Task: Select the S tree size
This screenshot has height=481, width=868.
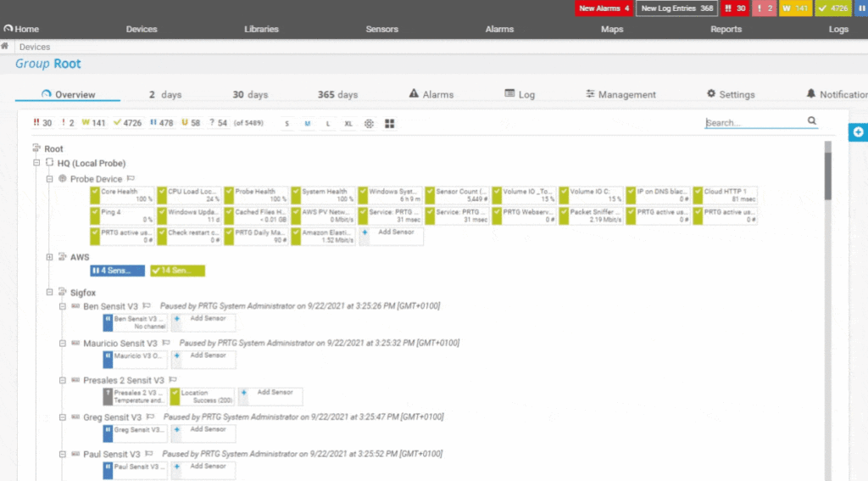Action: coord(287,124)
